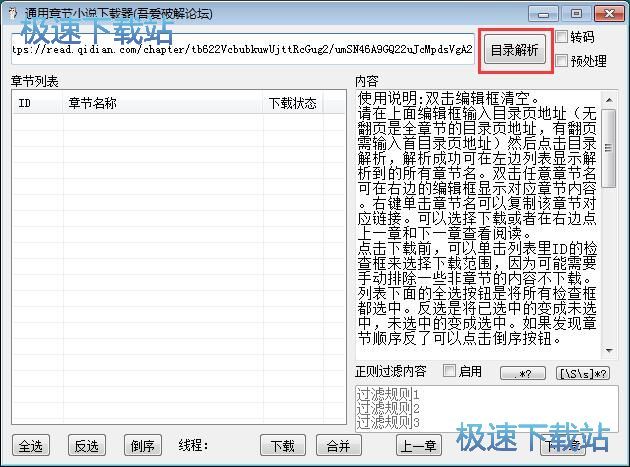Select all chapters with 全选
Screen dimensions: 630x467
coord(31,445)
